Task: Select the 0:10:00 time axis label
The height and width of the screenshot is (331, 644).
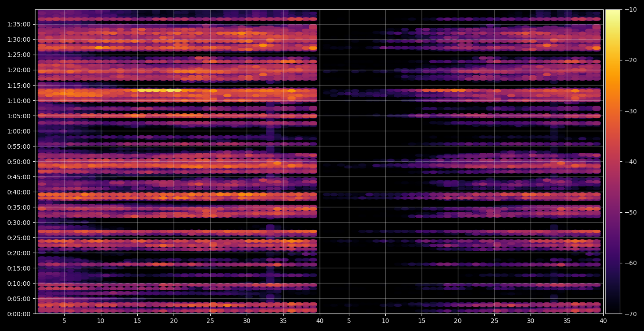Action: pyautogui.click(x=19, y=283)
